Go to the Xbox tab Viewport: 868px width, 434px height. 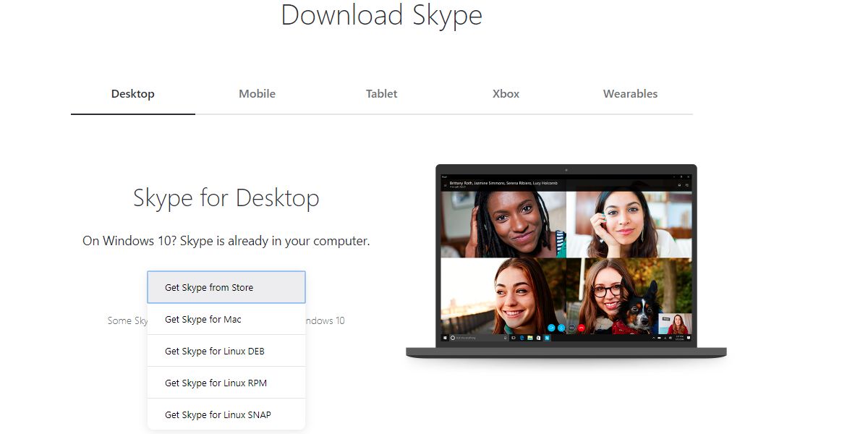point(506,94)
